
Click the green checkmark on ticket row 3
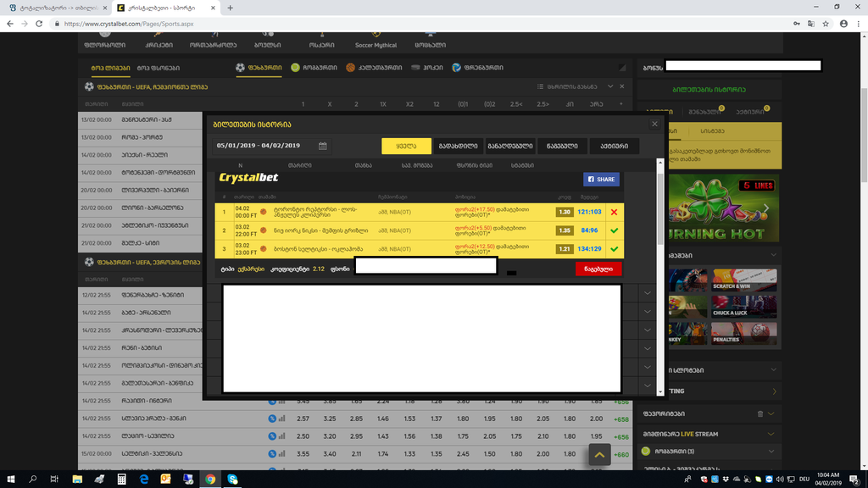(614, 249)
